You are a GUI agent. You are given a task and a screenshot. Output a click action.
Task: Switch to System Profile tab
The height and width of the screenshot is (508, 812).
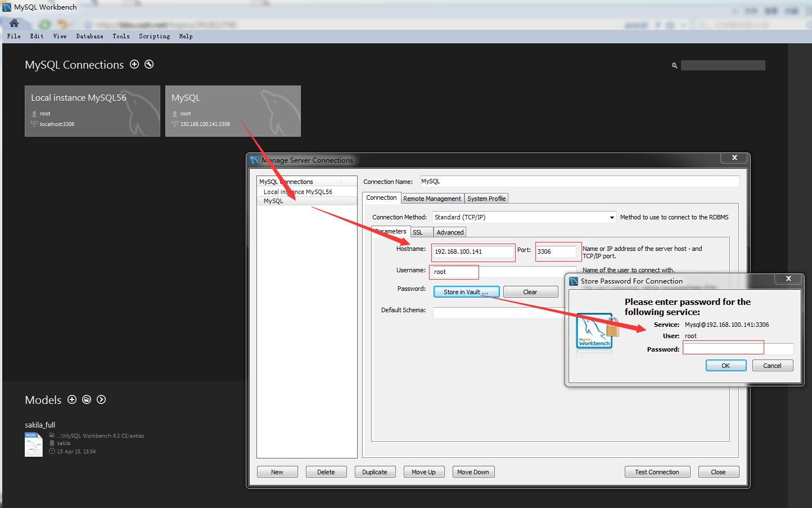[486, 199]
